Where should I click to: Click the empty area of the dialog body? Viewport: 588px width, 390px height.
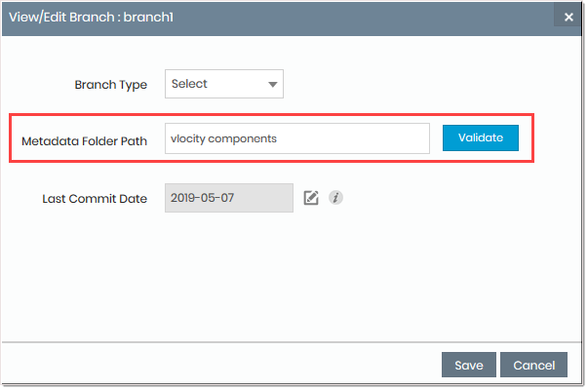(293, 273)
